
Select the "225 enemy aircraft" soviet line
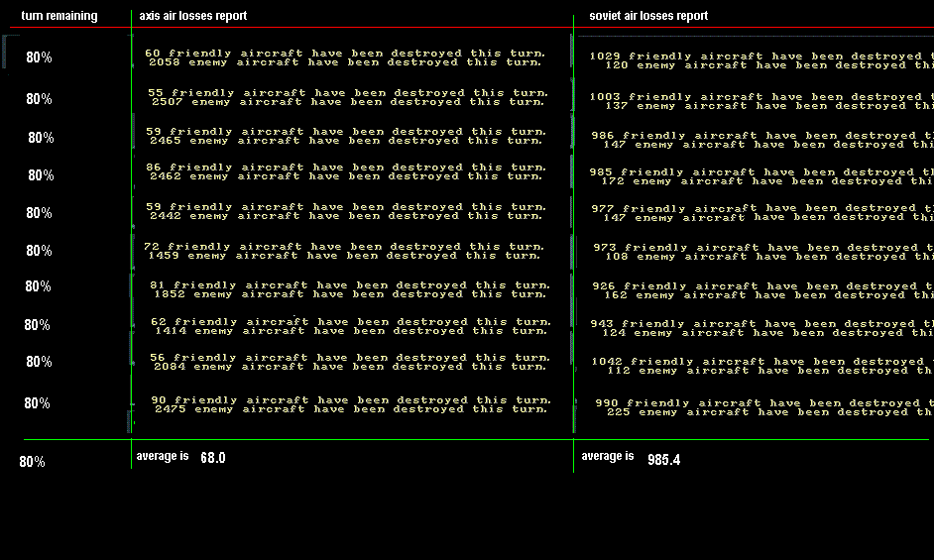(770, 412)
